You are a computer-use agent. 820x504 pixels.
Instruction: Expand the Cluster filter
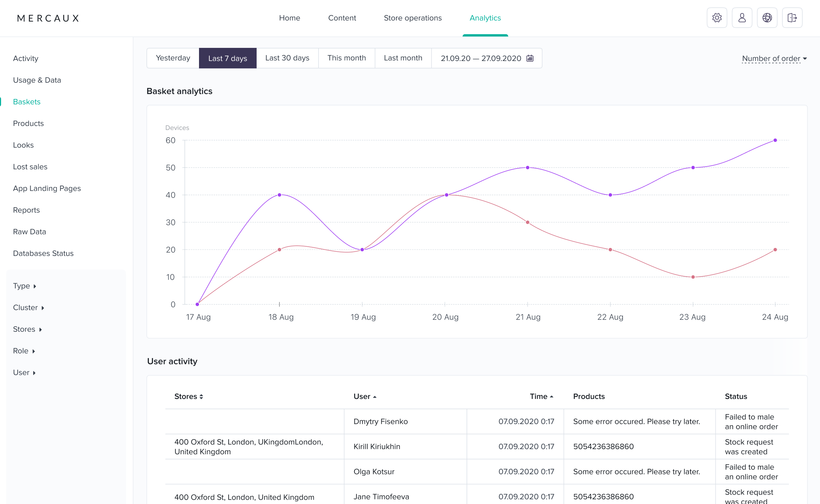coord(28,307)
